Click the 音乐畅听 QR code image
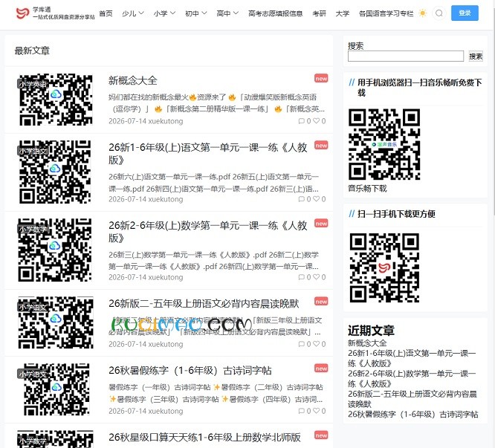 click(x=384, y=144)
